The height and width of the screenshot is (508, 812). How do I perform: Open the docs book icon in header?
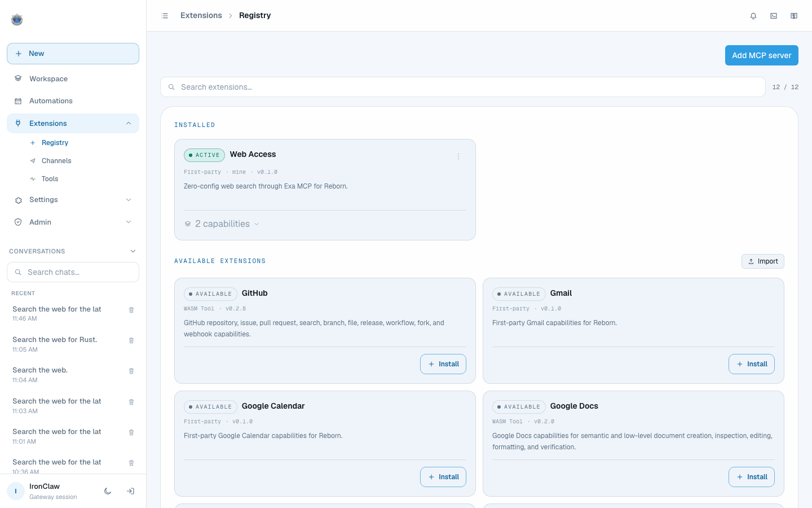[794, 16]
